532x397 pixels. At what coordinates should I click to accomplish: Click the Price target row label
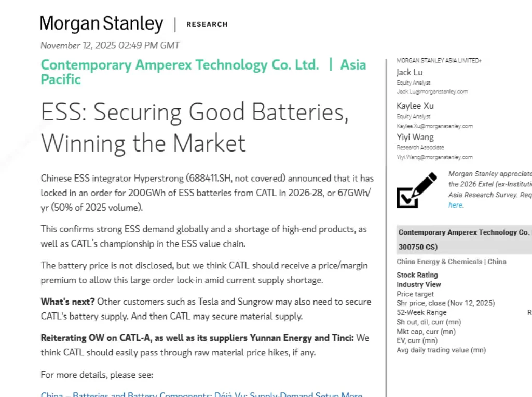[415, 294]
